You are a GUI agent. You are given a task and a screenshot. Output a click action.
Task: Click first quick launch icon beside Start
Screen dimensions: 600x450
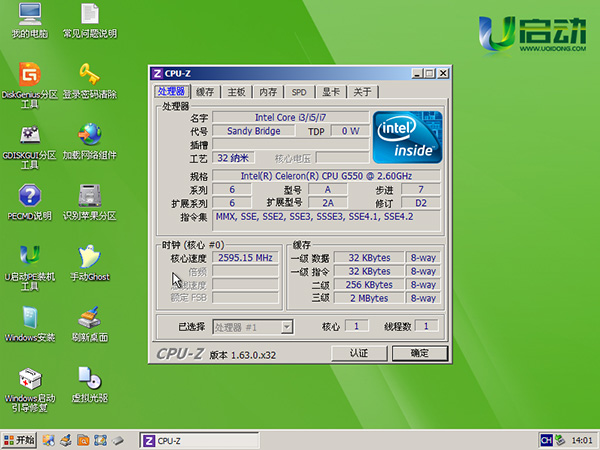coord(49,440)
